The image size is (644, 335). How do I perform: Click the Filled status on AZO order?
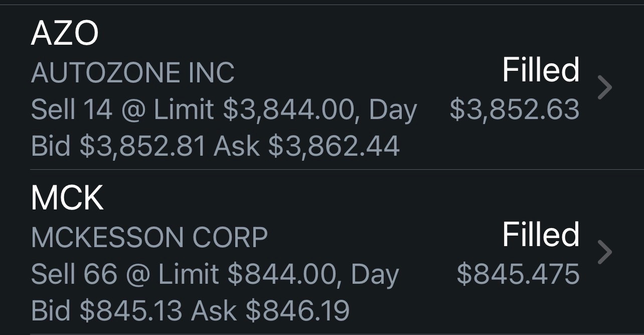coord(541,70)
